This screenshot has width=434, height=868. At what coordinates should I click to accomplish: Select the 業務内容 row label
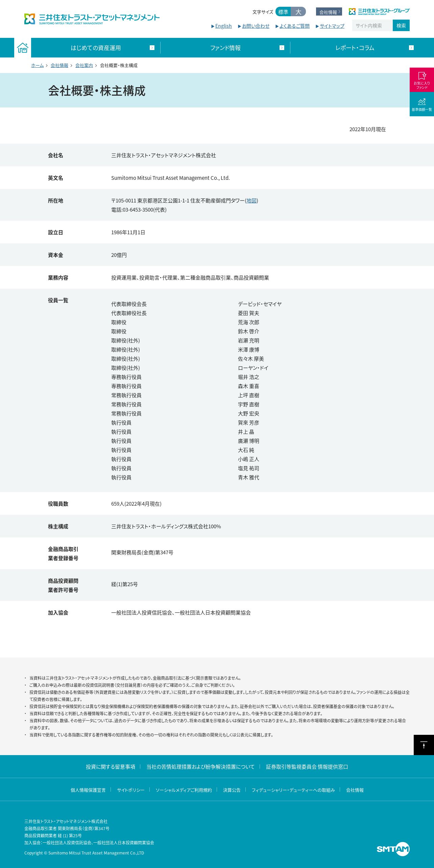point(58,278)
